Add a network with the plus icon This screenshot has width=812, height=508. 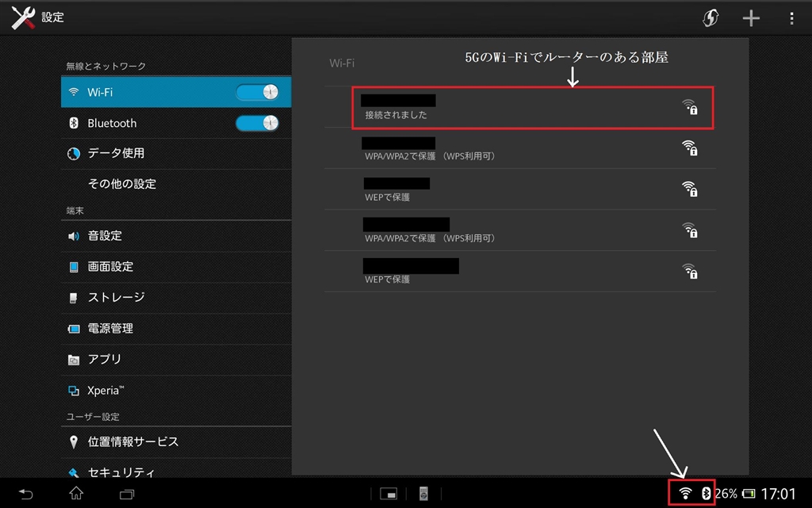click(751, 18)
